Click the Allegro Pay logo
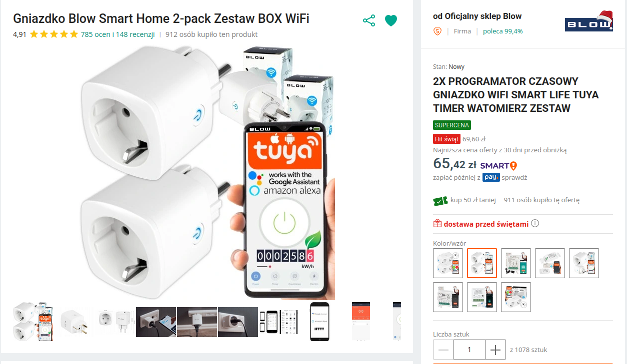 point(491,177)
